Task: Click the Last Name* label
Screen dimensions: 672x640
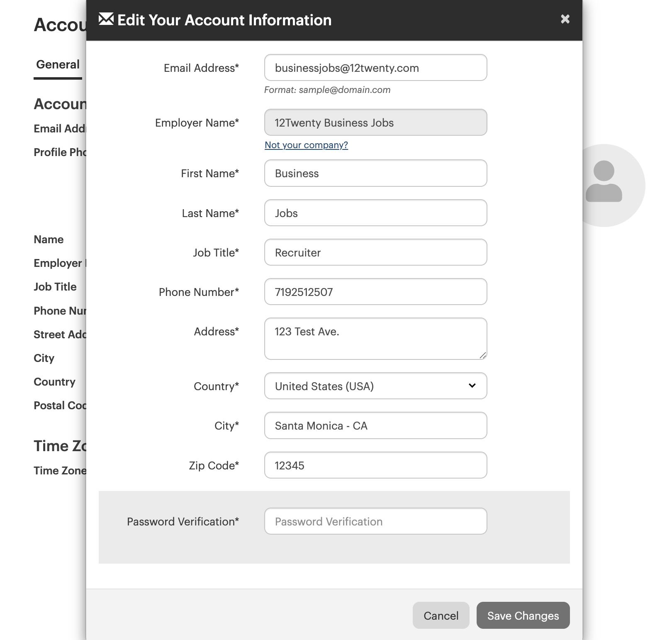Action: coord(210,213)
